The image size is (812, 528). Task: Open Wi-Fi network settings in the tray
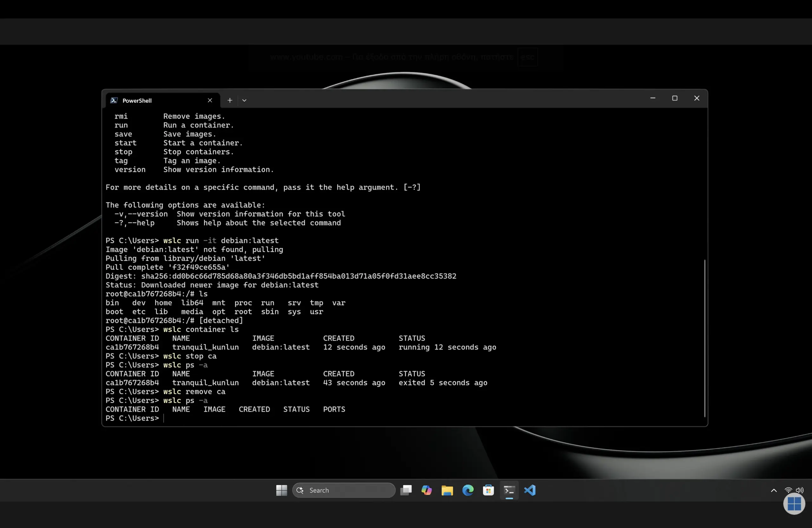[x=788, y=490]
